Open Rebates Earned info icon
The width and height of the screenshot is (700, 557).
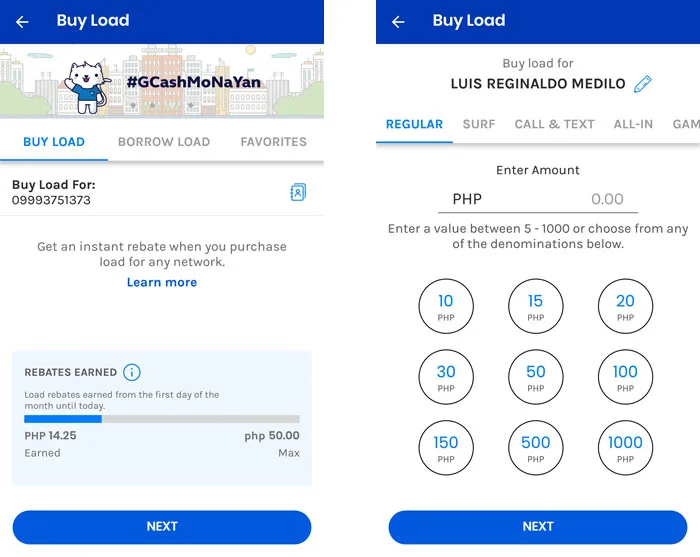[x=132, y=372]
